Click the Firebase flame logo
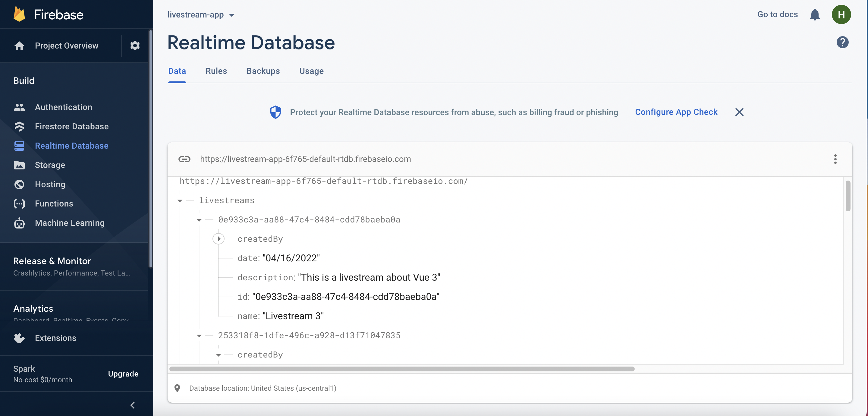868x416 pixels. 19,14
